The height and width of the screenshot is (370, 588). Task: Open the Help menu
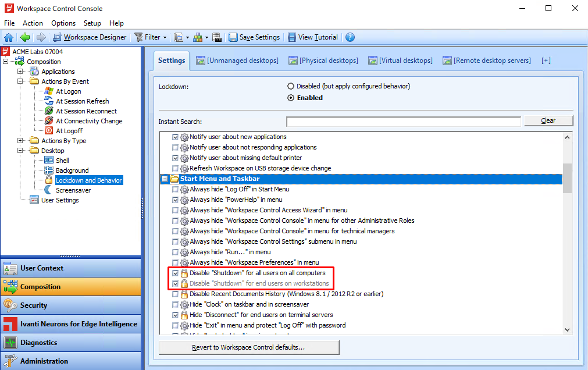[117, 23]
